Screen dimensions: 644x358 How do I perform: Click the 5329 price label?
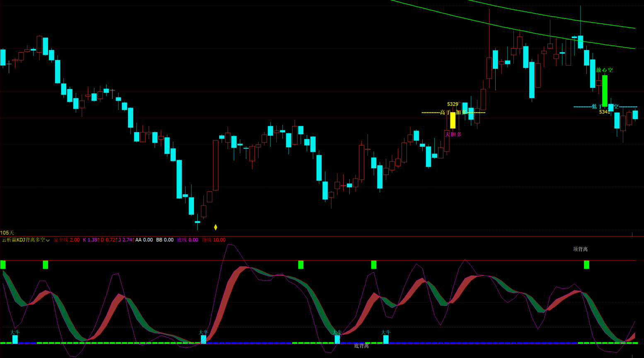click(x=453, y=104)
